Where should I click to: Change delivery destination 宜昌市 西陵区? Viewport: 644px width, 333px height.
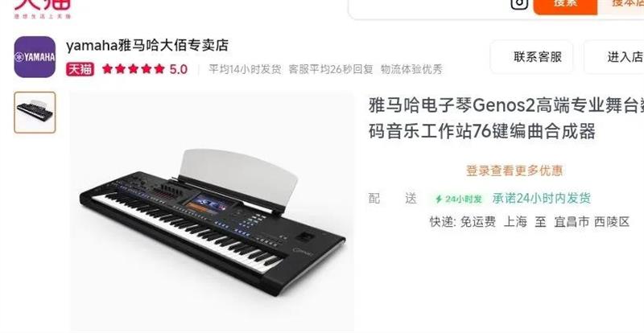592,222
